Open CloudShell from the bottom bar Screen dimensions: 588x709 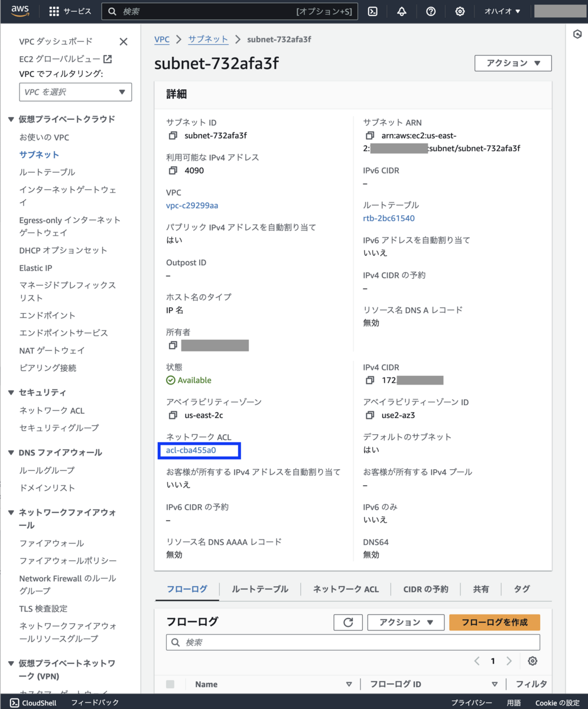coord(33,703)
